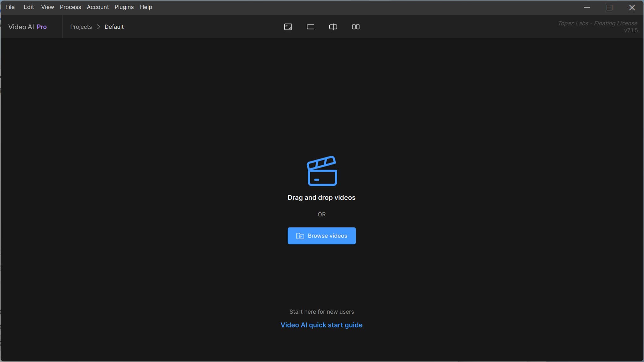The height and width of the screenshot is (362, 644).
Task: Select the side-by-side view icon
Action: [355, 27]
